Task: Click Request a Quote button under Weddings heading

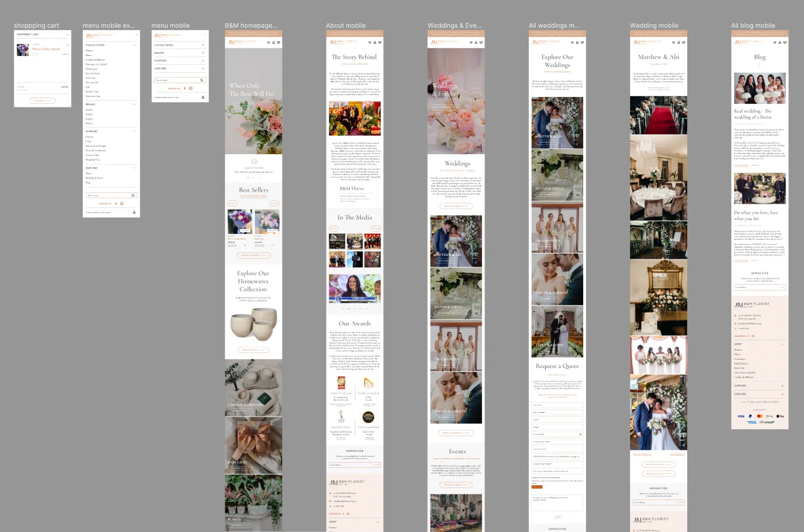Action: [457, 206]
